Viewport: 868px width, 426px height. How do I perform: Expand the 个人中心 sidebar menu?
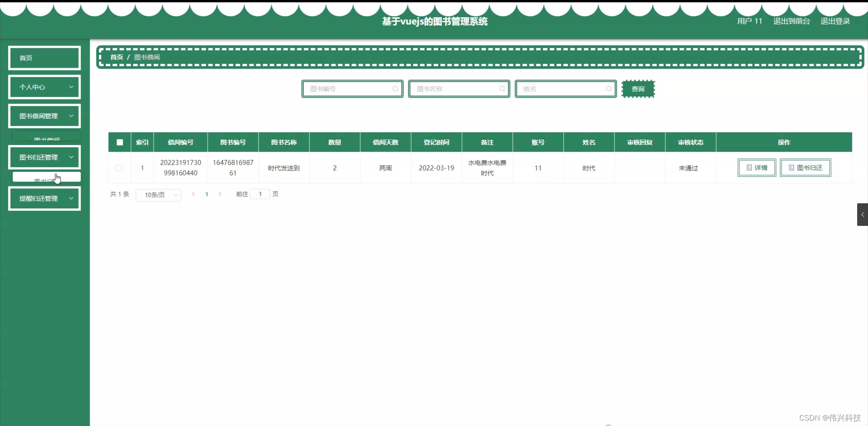[44, 87]
